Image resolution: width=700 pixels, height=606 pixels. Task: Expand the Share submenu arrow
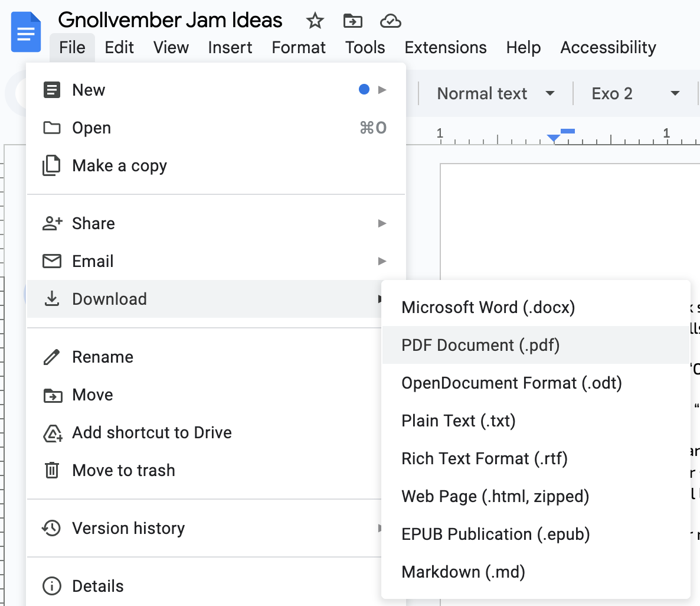(x=382, y=223)
